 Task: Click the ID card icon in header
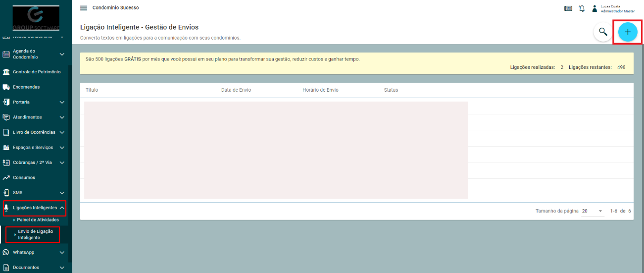568,8
